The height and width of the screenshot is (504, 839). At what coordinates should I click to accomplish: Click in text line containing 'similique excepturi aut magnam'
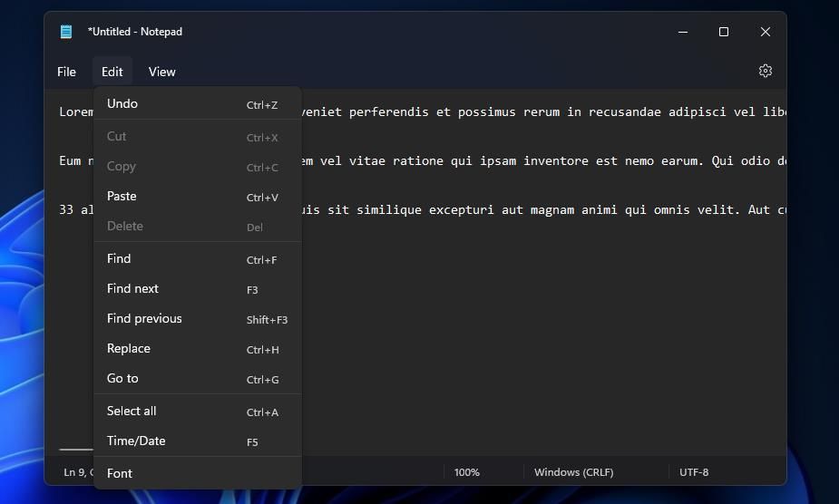pos(543,209)
